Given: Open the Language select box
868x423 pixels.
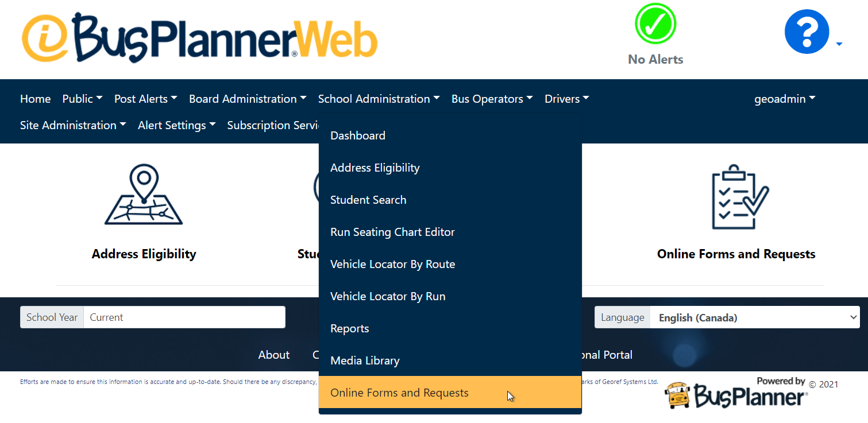Looking at the screenshot, I should coord(754,317).
